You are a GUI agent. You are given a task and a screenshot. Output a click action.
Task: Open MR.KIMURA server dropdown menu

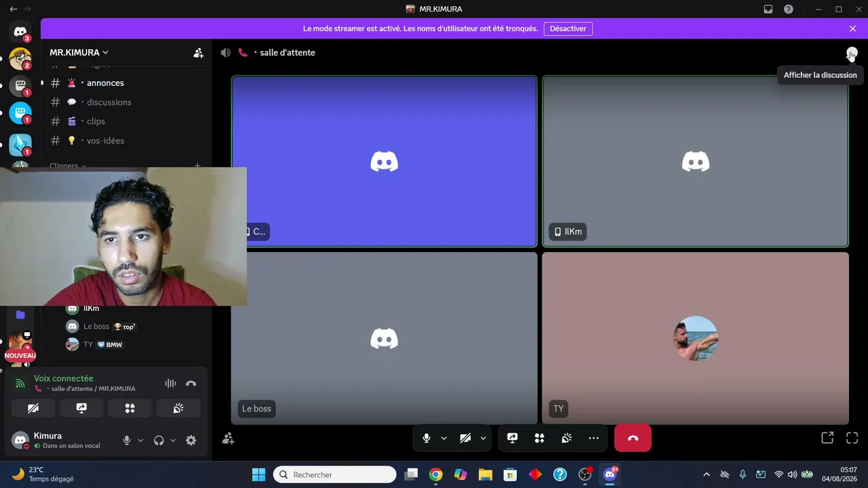point(79,52)
